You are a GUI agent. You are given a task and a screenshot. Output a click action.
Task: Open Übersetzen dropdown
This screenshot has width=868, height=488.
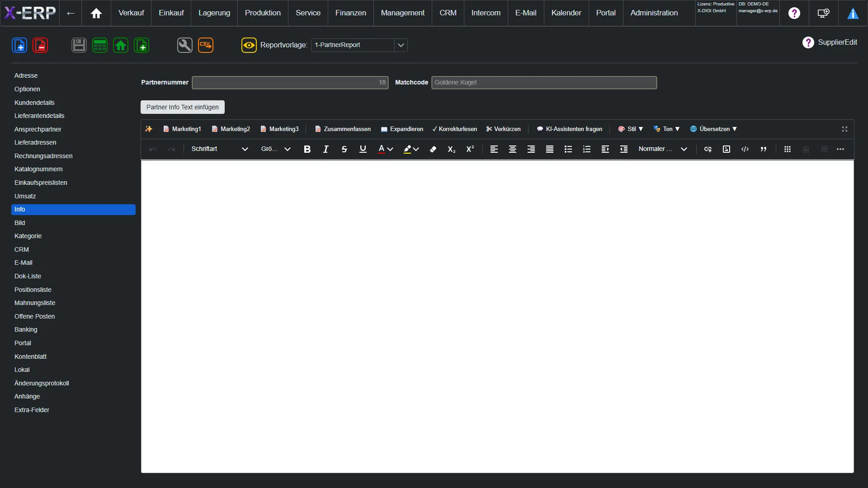pos(713,129)
